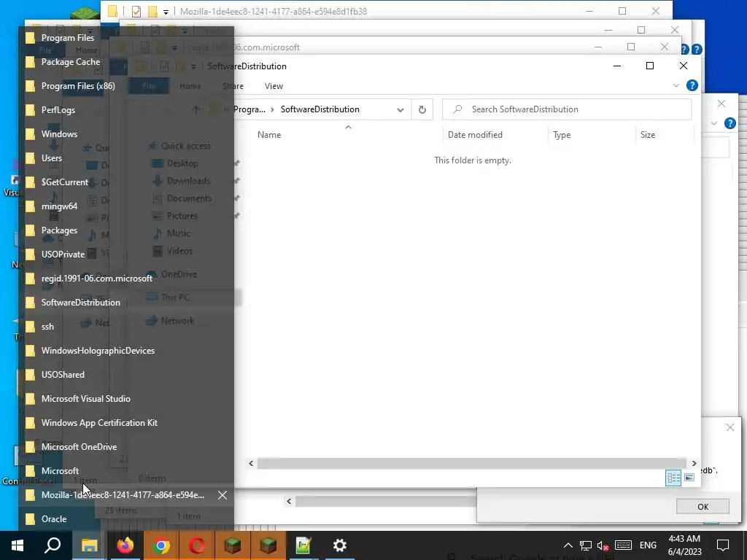Open the Opera browser taskbar icon
Image resolution: width=747 pixels, height=560 pixels.
(197, 545)
